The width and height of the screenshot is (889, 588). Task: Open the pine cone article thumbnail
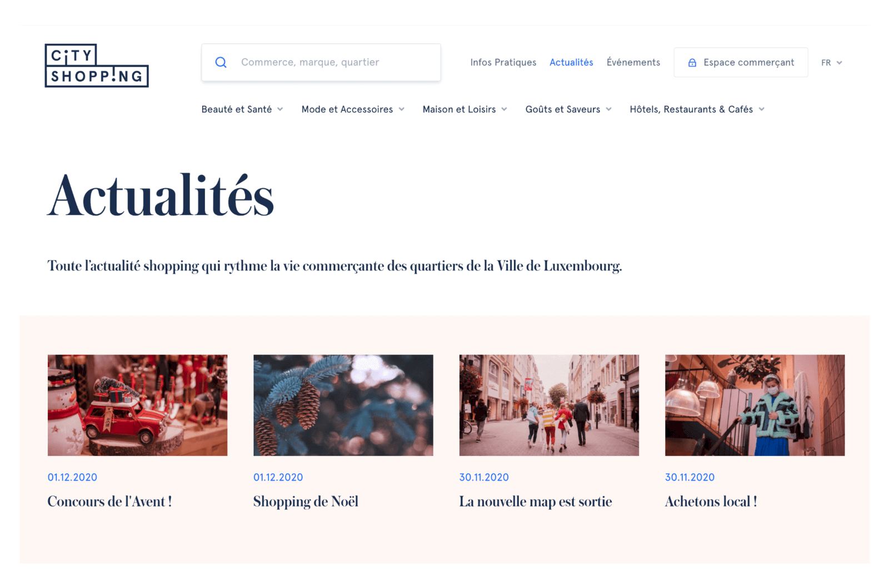tap(343, 405)
